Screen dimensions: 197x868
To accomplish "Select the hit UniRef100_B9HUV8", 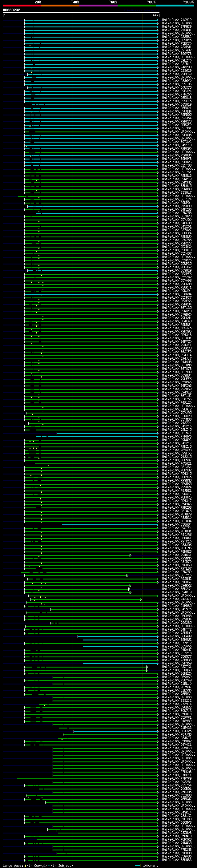I will [x=177, y=159].
